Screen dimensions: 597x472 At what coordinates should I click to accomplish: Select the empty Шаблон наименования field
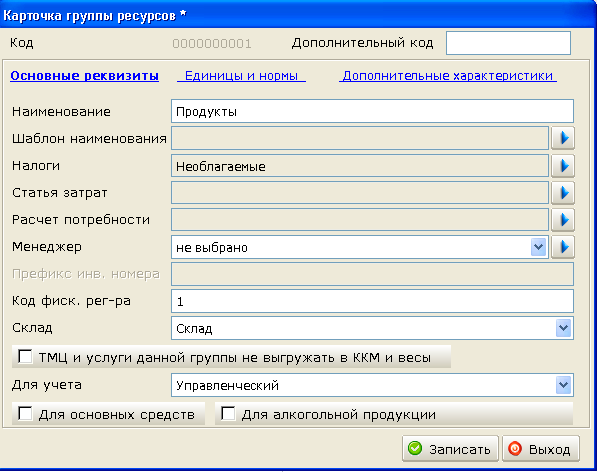[x=360, y=138]
